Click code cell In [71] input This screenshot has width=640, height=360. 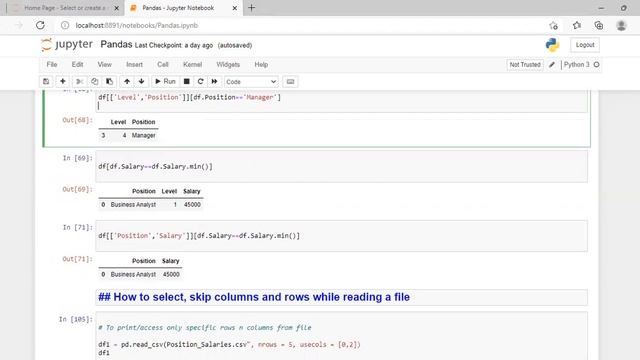pyautogui.click(x=342, y=236)
